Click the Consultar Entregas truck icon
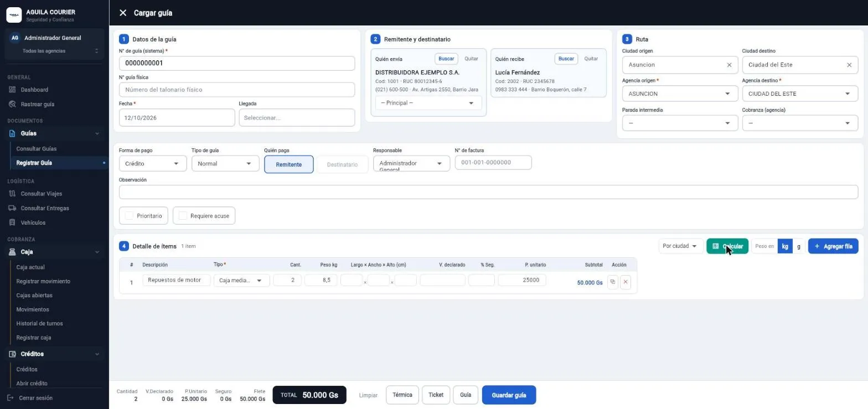868x409 pixels. 12,208
